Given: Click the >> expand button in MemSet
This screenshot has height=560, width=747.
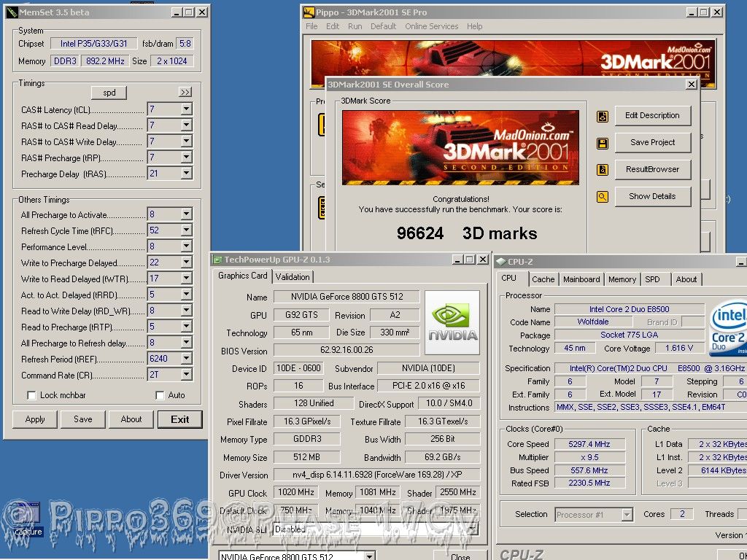Looking at the screenshot, I should click(185, 93).
